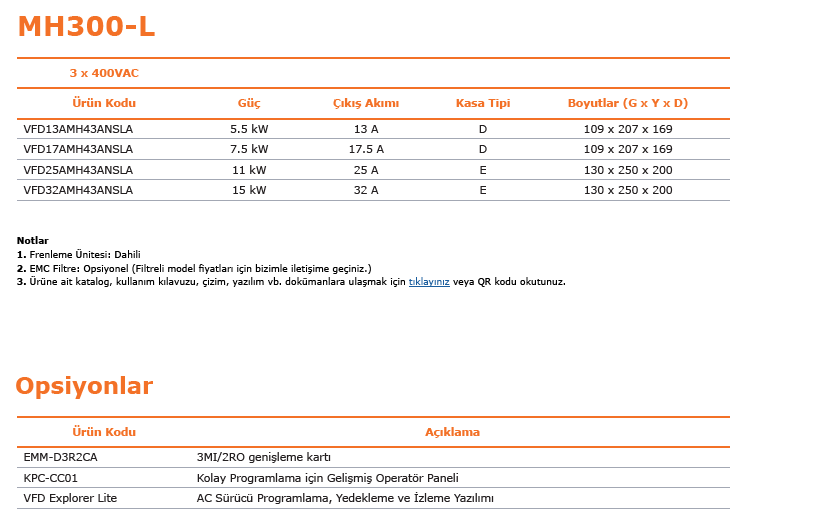Click the 'Güç' column header
Screen dimensions: 837x520
[x=249, y=104]
